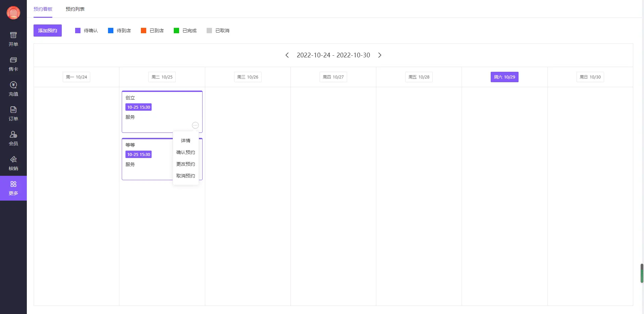Click the orange 已到店 legend swatch
644x314 pixels.
point(144,31)
